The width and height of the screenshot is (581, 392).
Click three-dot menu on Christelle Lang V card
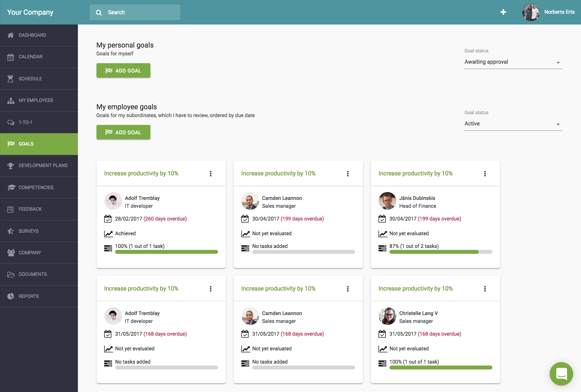point(485,289)
